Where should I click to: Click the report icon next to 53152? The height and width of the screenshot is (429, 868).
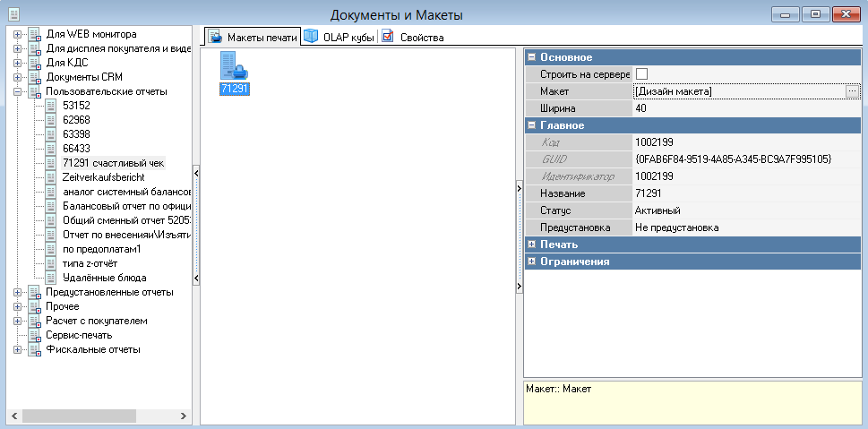(51, 106)
